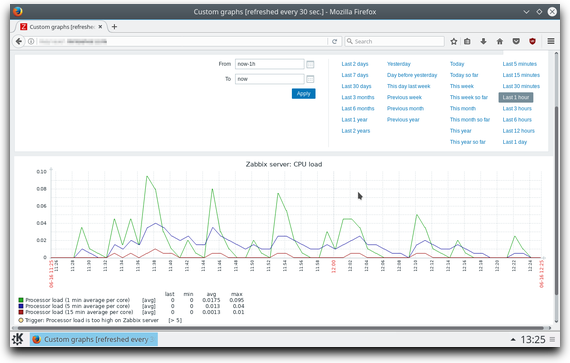570x363 pixels.
Task: Select Previous month time range
Action: (x=405, y=109)
